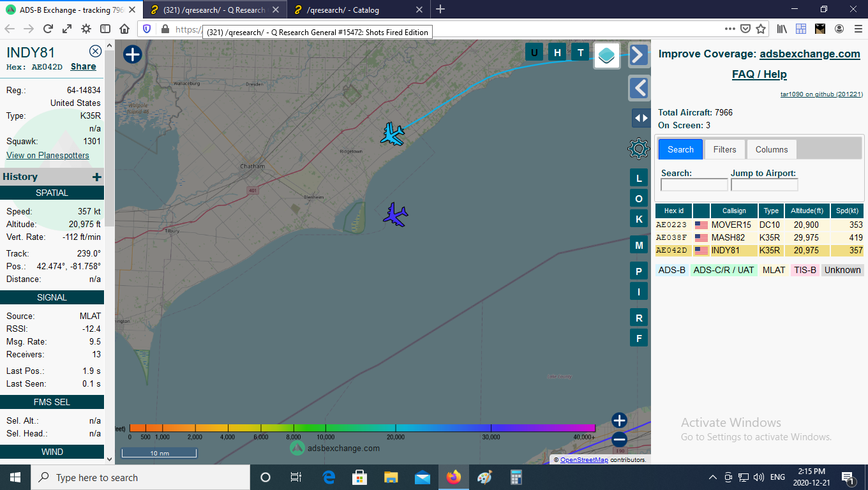Open the Firefox account icon

(x=839, y=29)
